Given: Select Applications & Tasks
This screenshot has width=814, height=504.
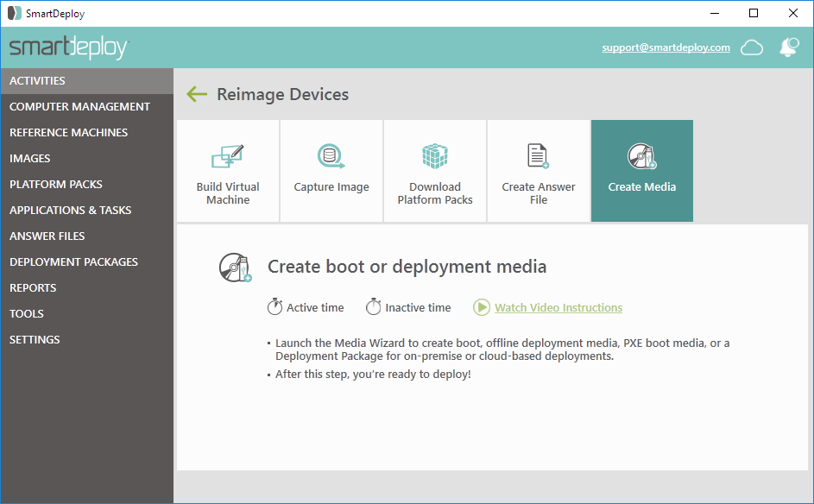Looking at the screenshot, I should [x=86, y=211].
